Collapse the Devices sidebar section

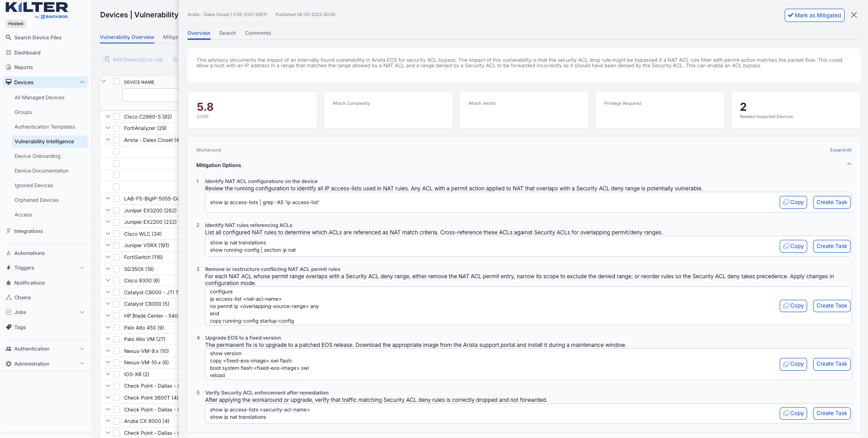click(x=82, y=82)
